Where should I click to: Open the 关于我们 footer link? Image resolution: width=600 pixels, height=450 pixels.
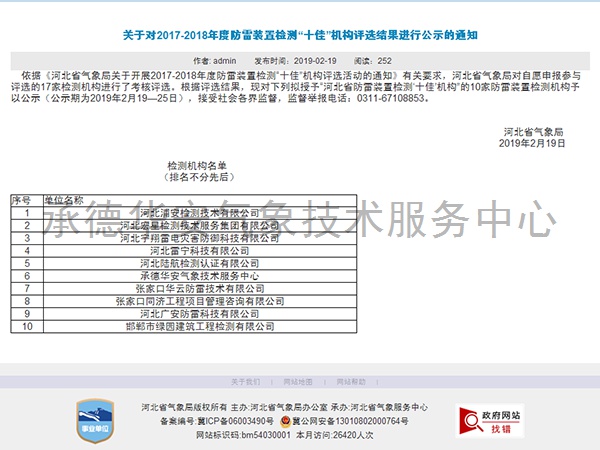tap(245, 381)
